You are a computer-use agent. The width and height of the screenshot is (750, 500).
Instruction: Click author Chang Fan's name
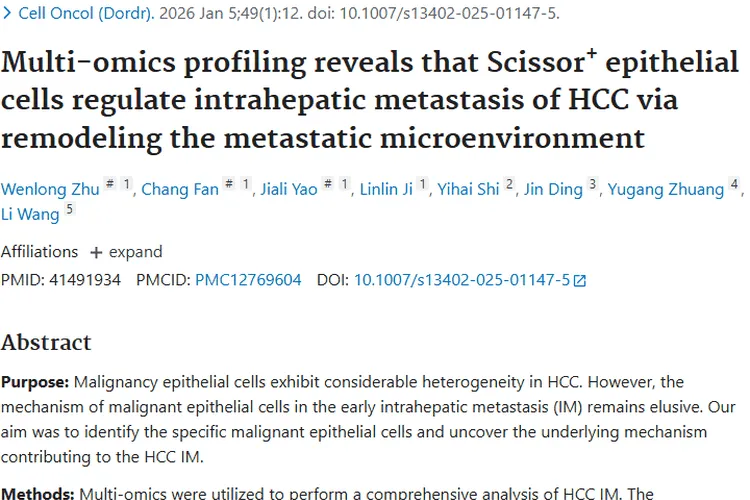[x=180, y=190]
